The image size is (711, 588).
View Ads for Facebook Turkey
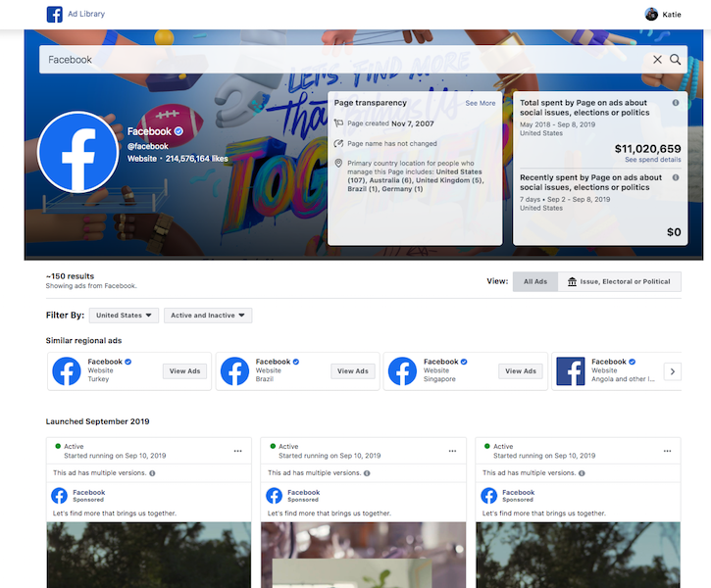[184, 371]
